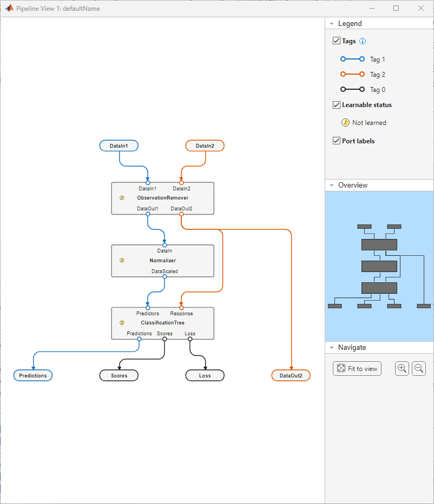Image resolution: width=434 pixels, height=504 pixels.
Task: Click the Not learned clock on ClassificationTree
Action: (x=122, y=323)
